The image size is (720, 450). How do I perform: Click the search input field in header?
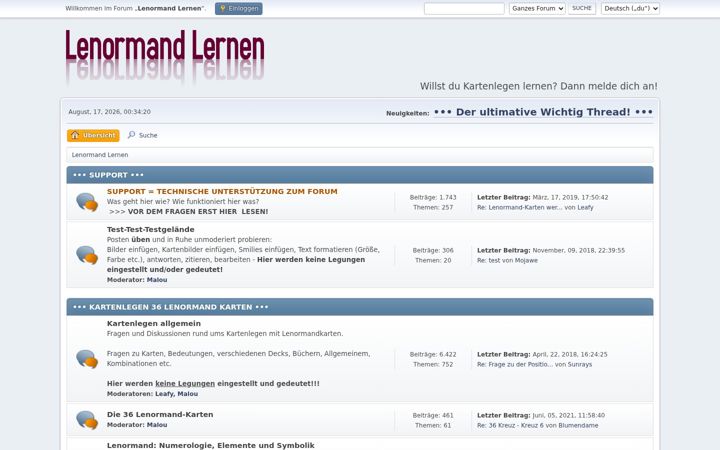(464, 8)
